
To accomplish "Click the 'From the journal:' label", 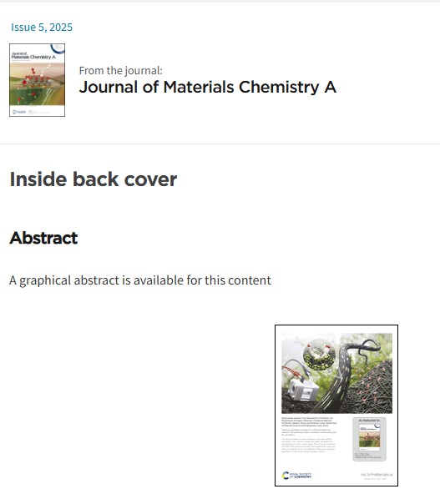I will click(x=121, y=70).
